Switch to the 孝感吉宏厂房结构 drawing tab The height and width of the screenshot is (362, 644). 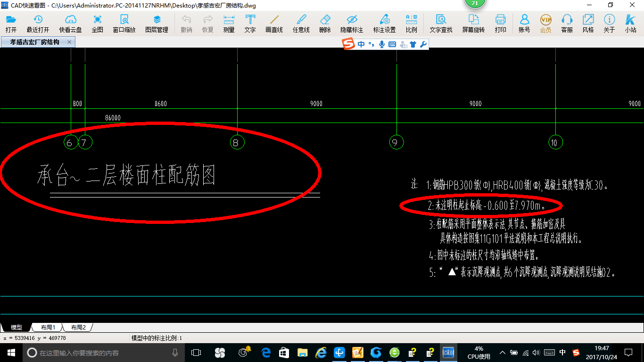tap(34, 42)
